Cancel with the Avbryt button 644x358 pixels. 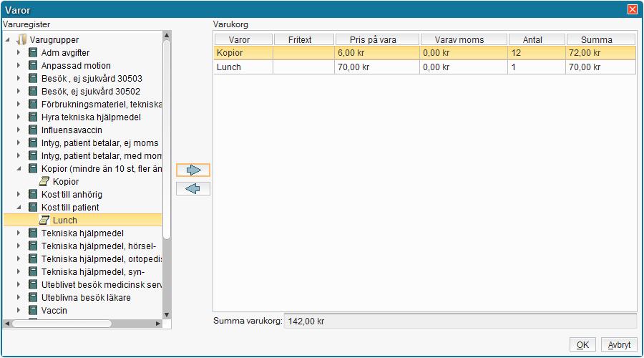coord(619,345)
